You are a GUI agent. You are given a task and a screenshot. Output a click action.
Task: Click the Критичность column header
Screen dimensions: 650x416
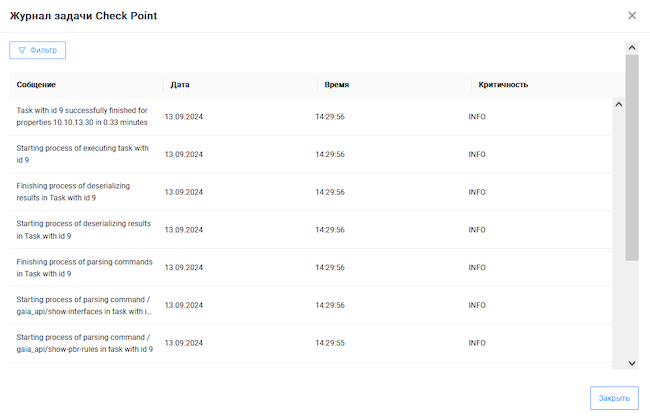(x=503, y=85)
